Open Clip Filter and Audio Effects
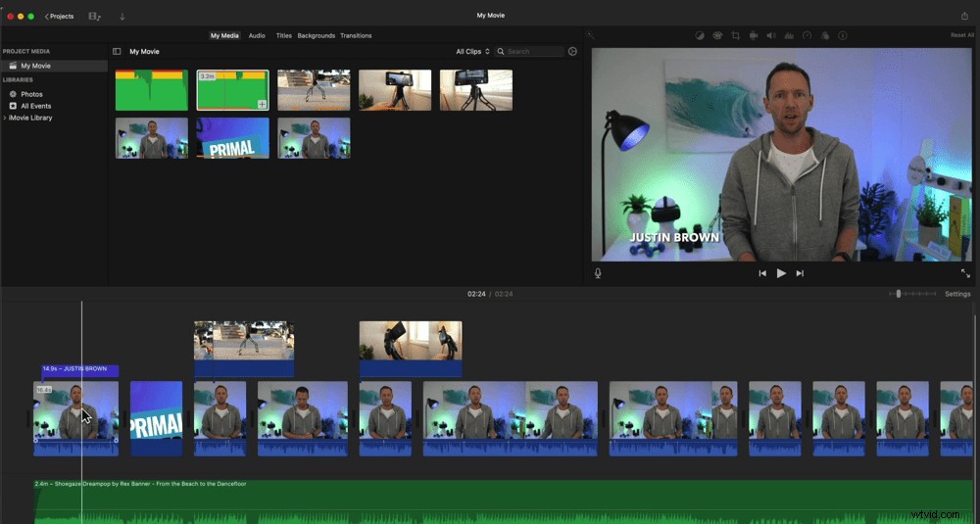 click(x=825, y=35)
